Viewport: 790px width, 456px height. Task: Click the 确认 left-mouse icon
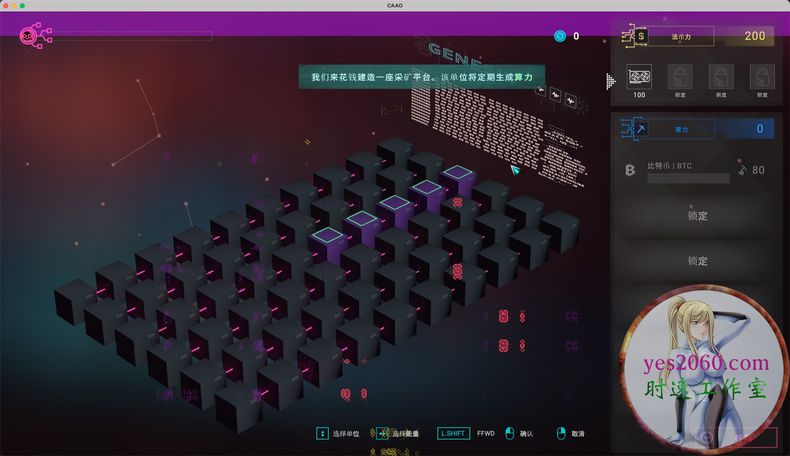[510, 433]
